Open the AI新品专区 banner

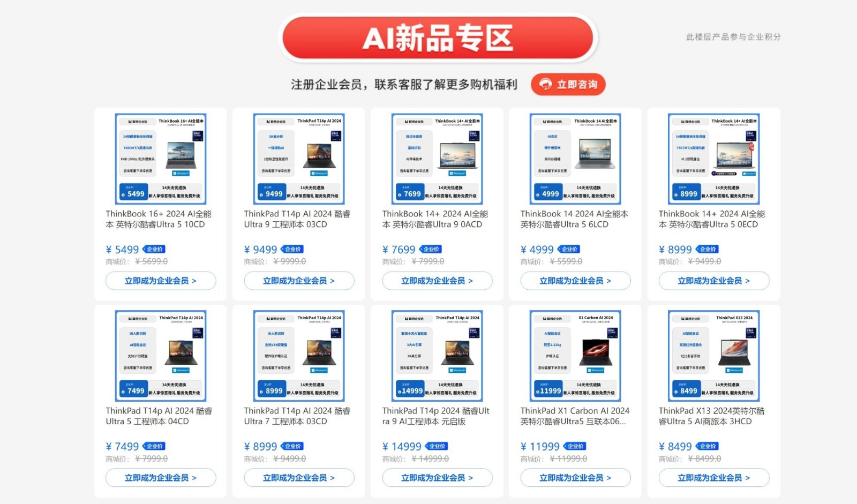438,38
